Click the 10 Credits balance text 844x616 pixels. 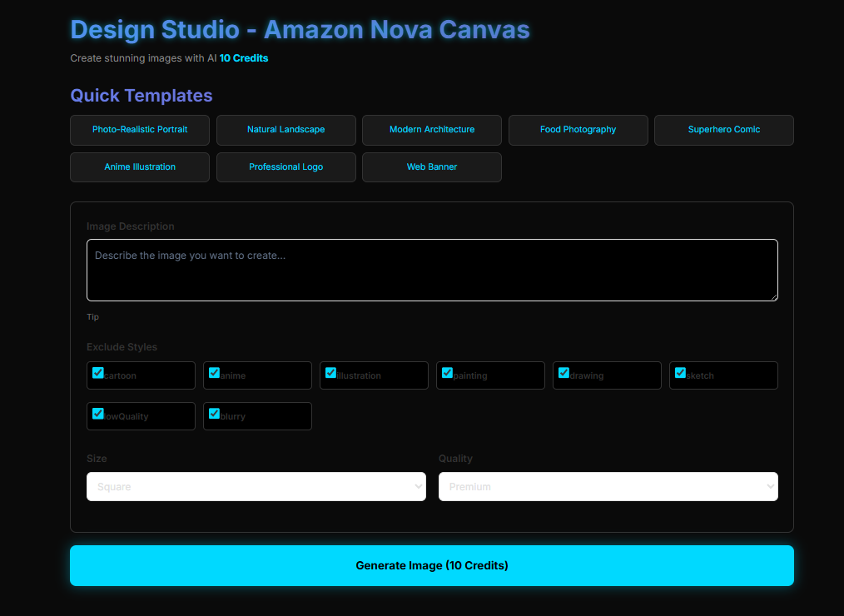(x=244, y=58)
